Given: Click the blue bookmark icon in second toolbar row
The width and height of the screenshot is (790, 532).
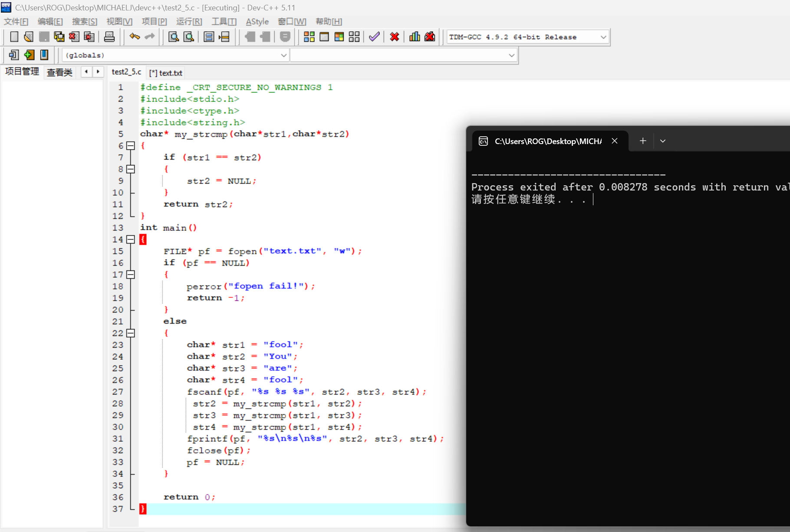Looking at the screenshot, I should 44,55.
